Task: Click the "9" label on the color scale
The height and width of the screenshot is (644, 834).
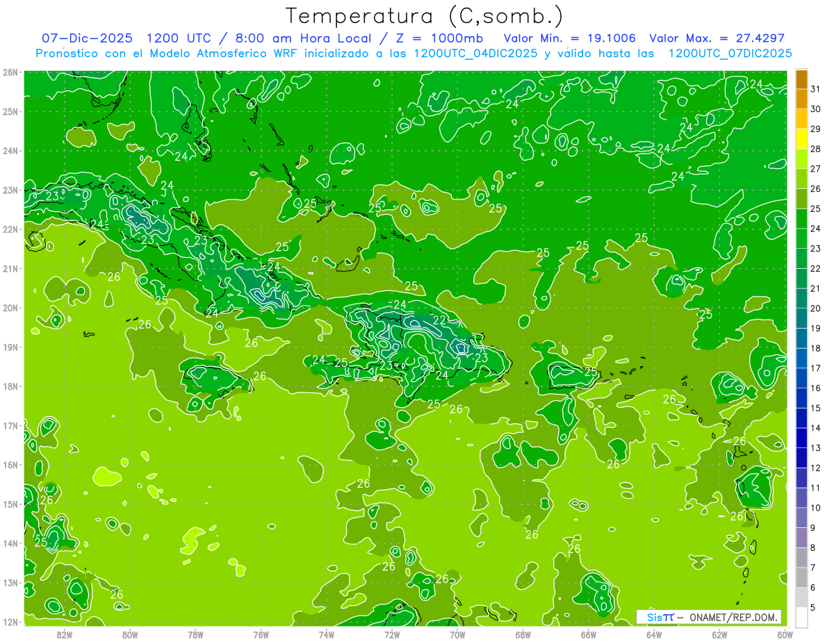Action: pyautogui.click(x=812, y=528)
